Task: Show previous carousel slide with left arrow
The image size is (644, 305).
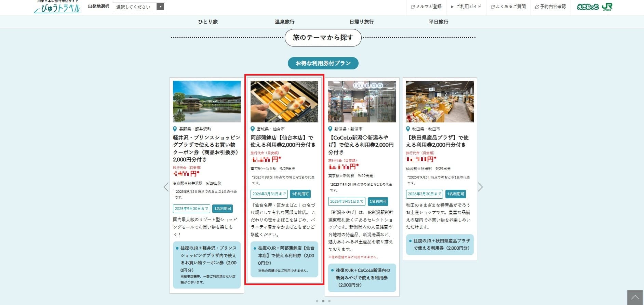Action: pyautogui.click(x=166, y=187)
